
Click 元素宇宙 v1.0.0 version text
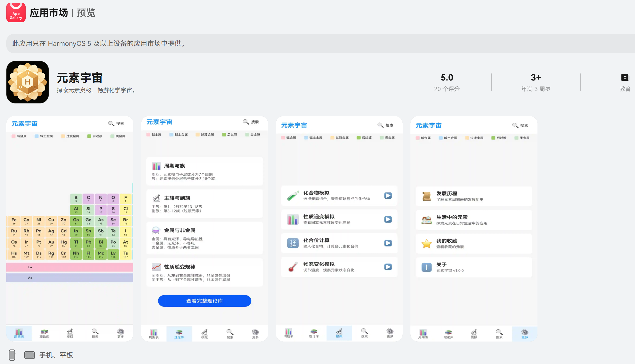tap(450, 270)
